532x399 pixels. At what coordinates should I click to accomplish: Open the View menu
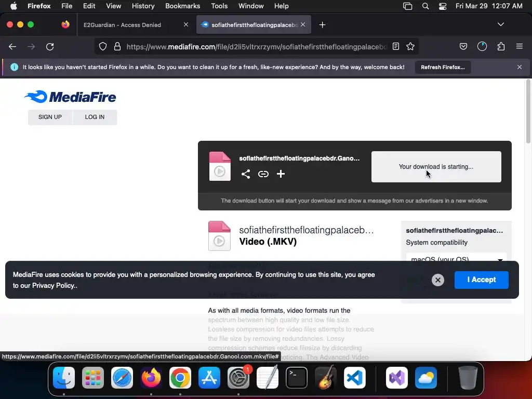tap(113, 6)
